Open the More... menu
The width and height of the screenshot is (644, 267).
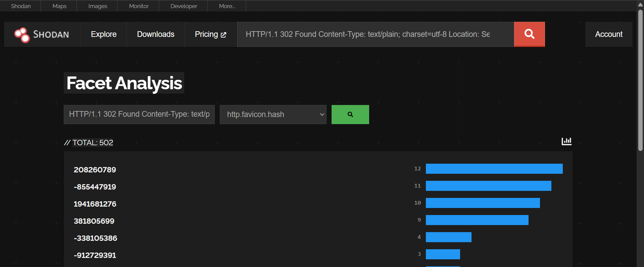pyautogui.click(x=227, y=6)
